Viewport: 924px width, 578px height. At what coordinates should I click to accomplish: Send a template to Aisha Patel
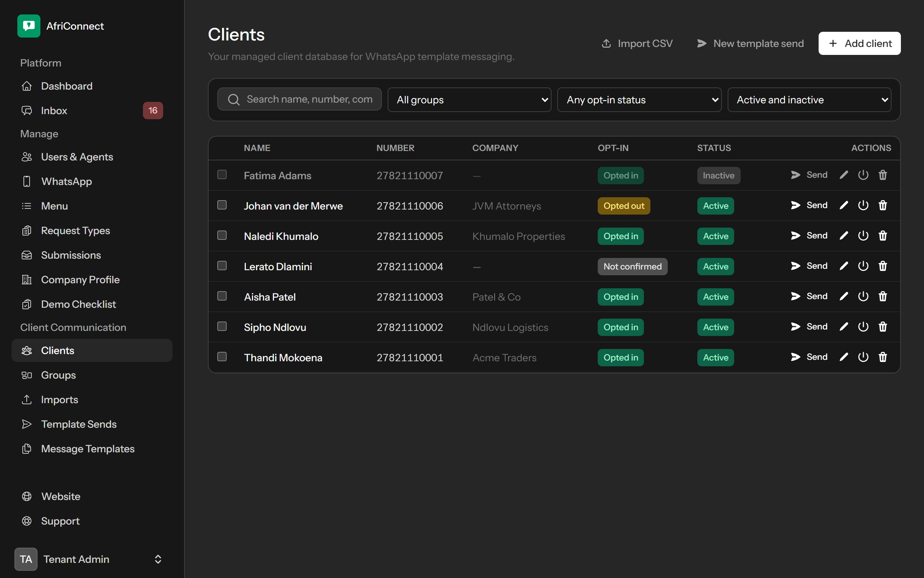click(809, 296)
